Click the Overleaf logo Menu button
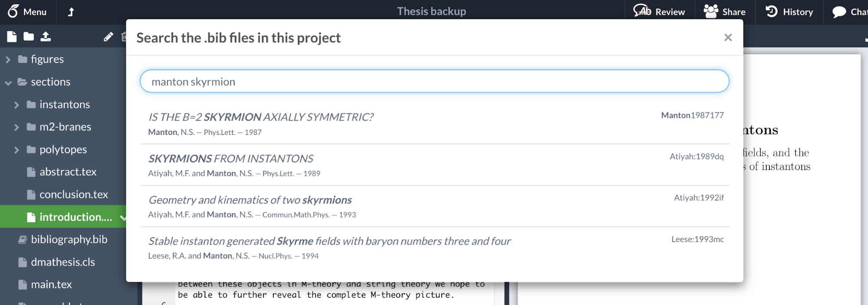Screen dimensions: 868x305 tap(27, 12)
